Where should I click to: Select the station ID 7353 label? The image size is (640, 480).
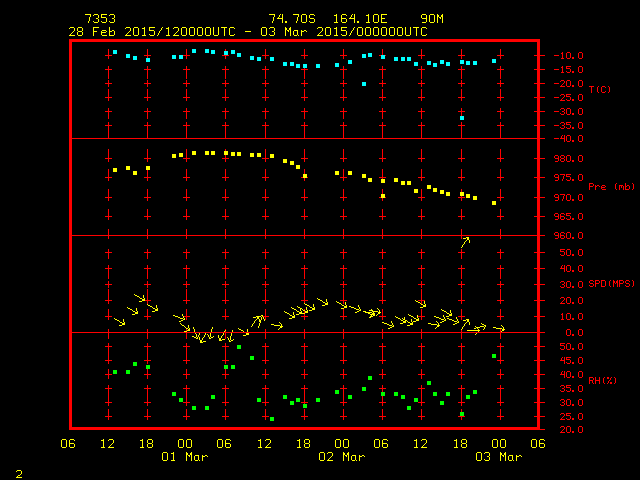pyautogui.click(x=99, y=19)
